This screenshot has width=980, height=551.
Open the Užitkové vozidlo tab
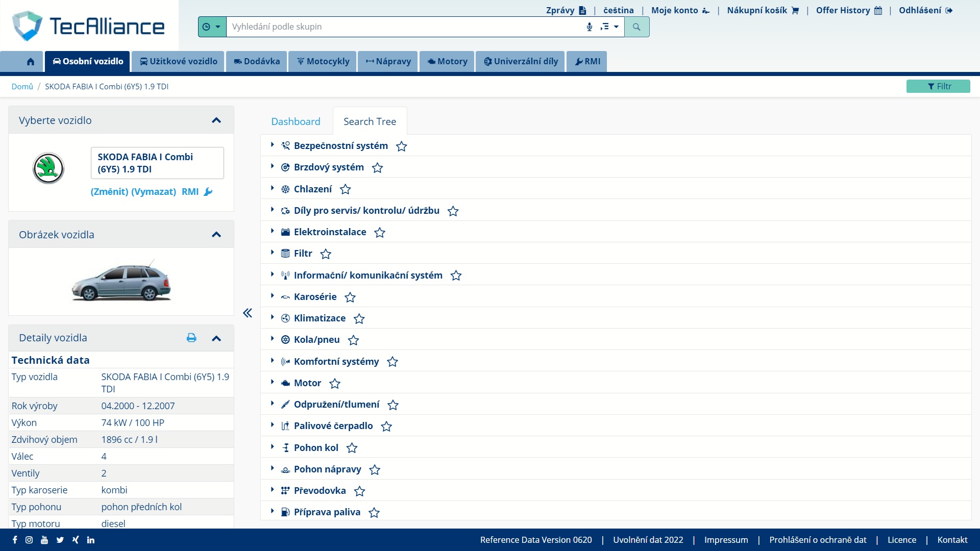[x=178, y=61]
